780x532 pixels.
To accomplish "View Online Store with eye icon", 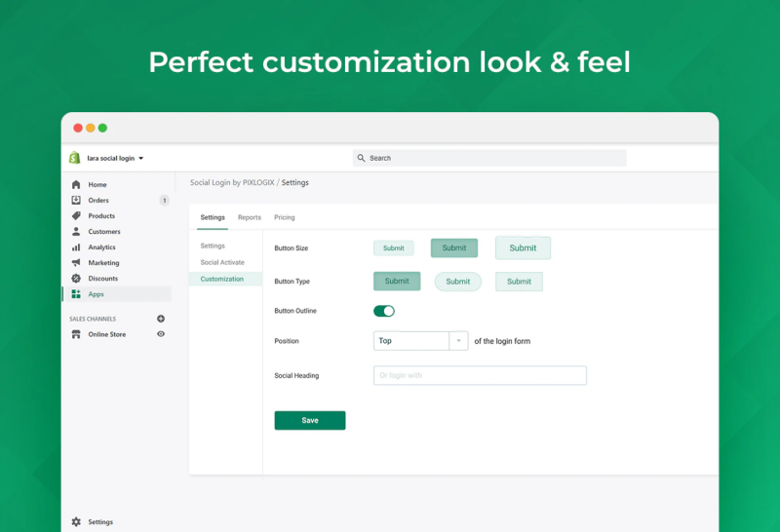I will pyautogui.click(x=161, y=334).
